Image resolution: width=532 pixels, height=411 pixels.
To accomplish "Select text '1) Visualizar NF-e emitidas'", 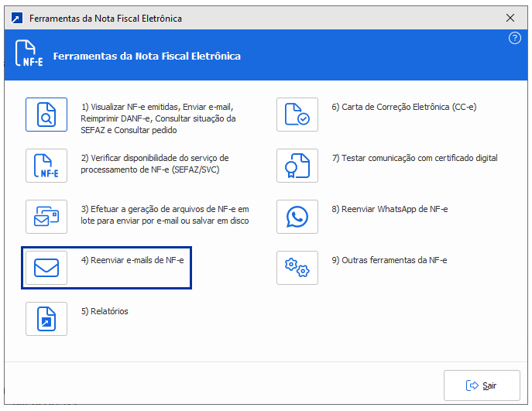I will pyautogui.click(x=131, y=107).
